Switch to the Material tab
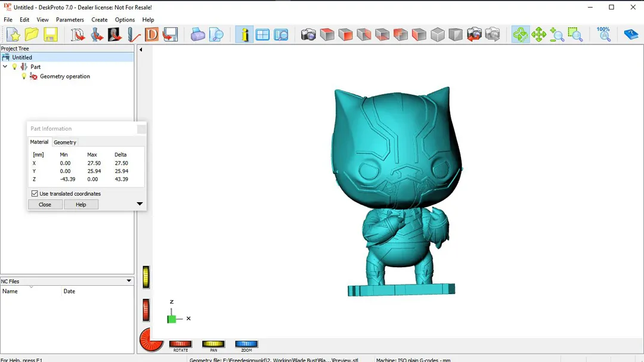This screenshot has height=362, width=644. pyautogui.click(x=39, y=142)
